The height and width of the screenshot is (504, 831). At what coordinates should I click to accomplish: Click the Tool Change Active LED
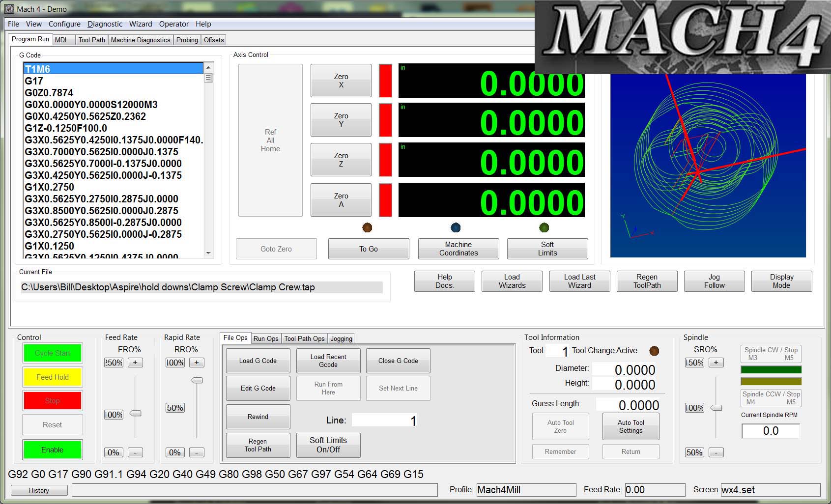click(x=654, y=351)
